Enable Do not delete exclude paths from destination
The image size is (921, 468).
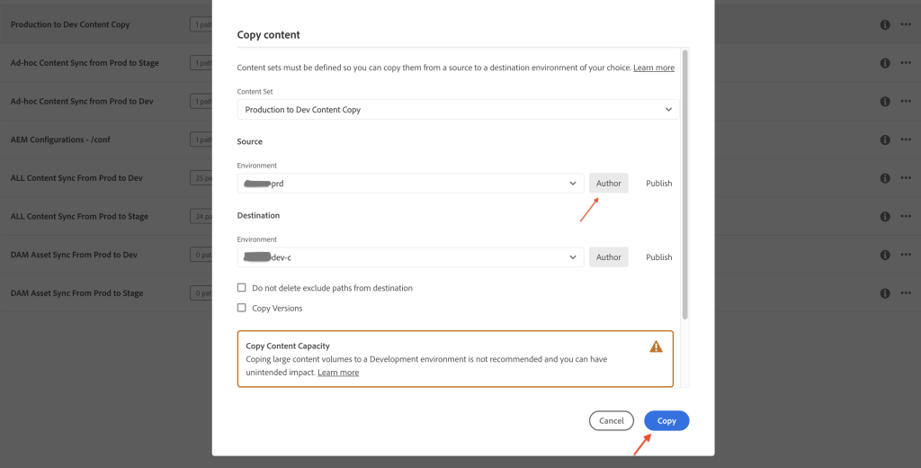pos(241,288)
